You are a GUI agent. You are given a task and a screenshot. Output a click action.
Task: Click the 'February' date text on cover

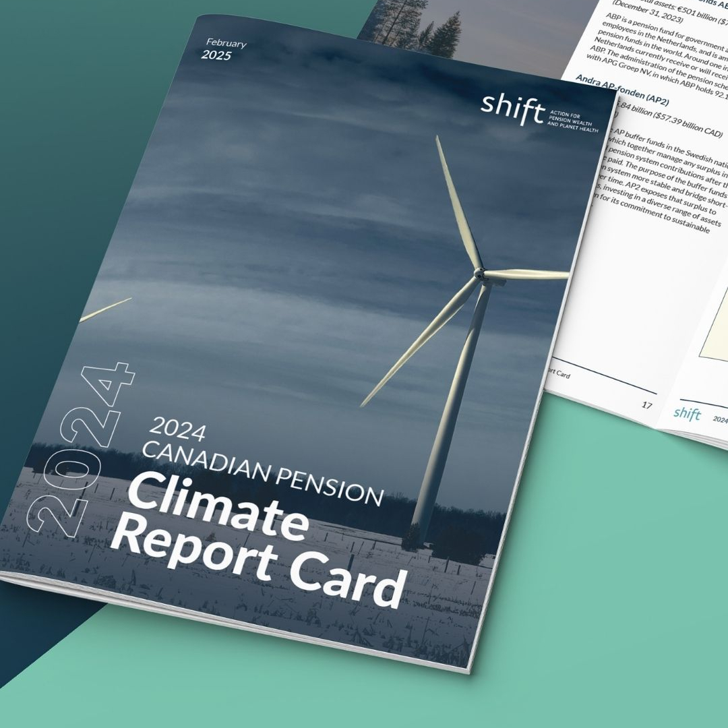[226, 44]
